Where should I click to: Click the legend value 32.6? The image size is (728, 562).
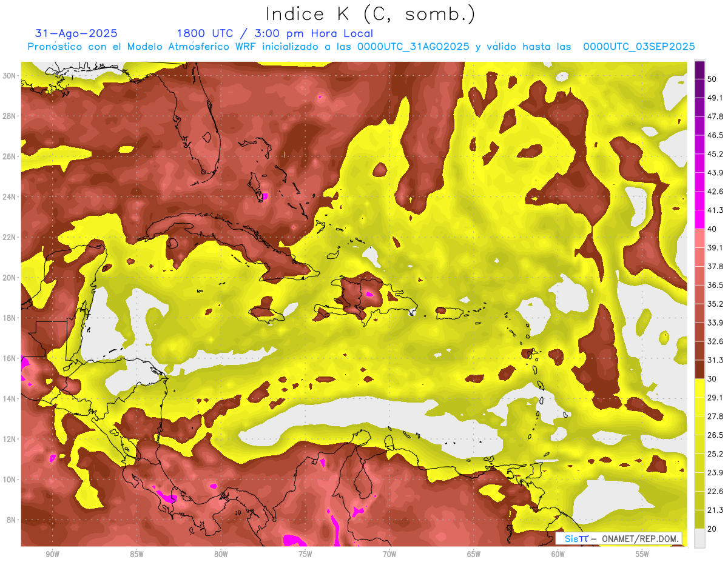pyautogui.click(x=715, y=341)
